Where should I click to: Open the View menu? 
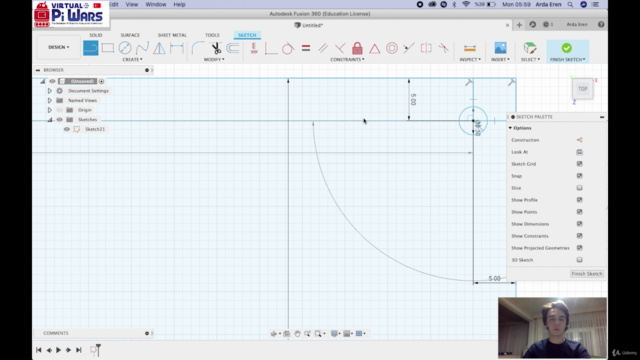click(x=131, y=4)
